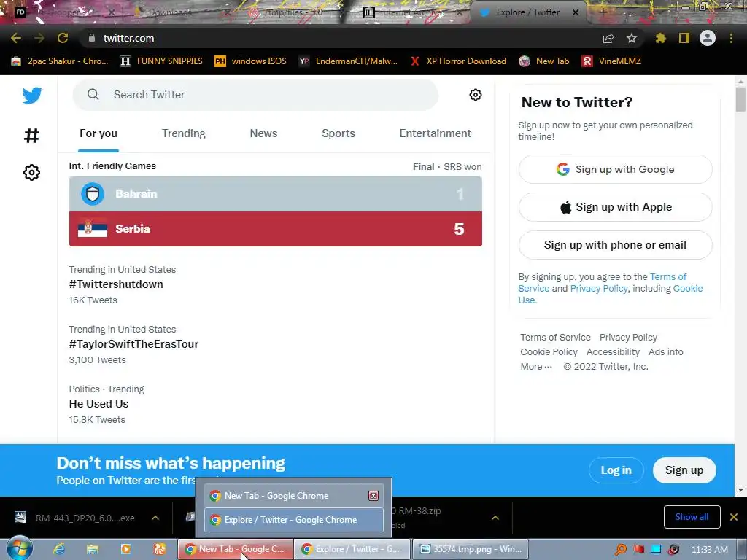
Task: Open the Serbia team score row
Action: click(x=275, y=229)
